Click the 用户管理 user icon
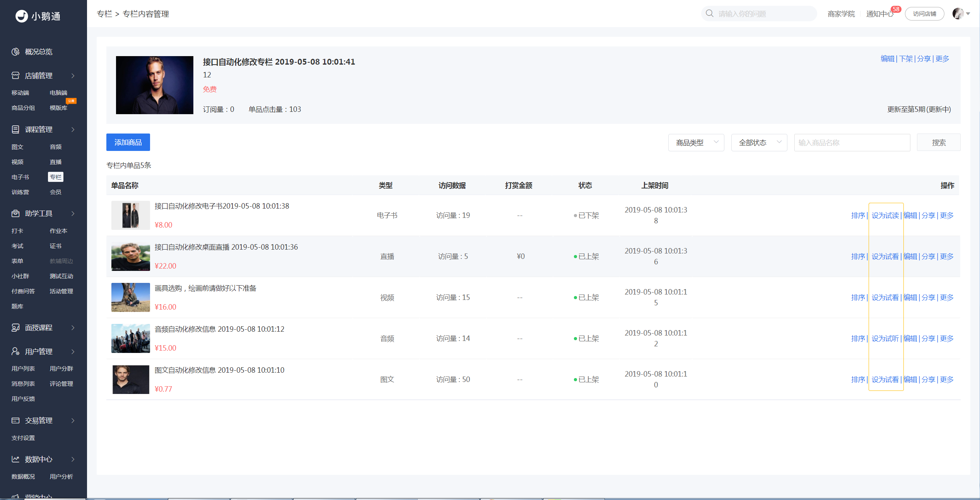Image resolution: width=980 pixels, height=500 pixels. click(x=15, y=351)
